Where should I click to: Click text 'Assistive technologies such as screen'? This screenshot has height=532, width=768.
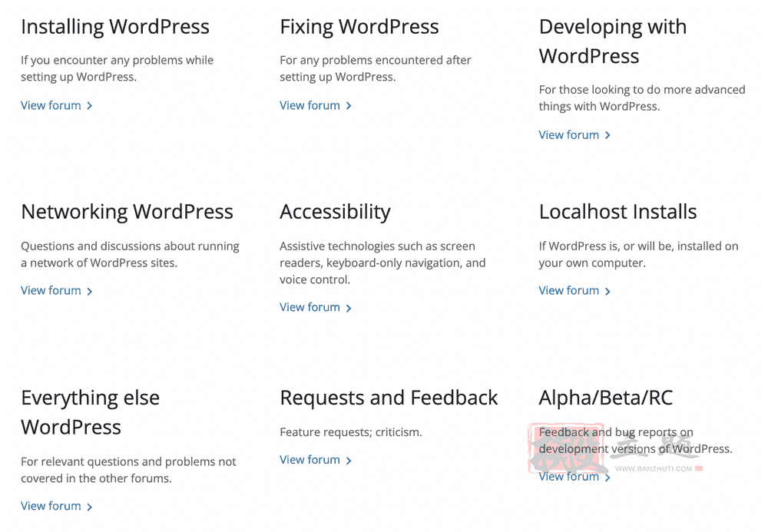[377, 246]
